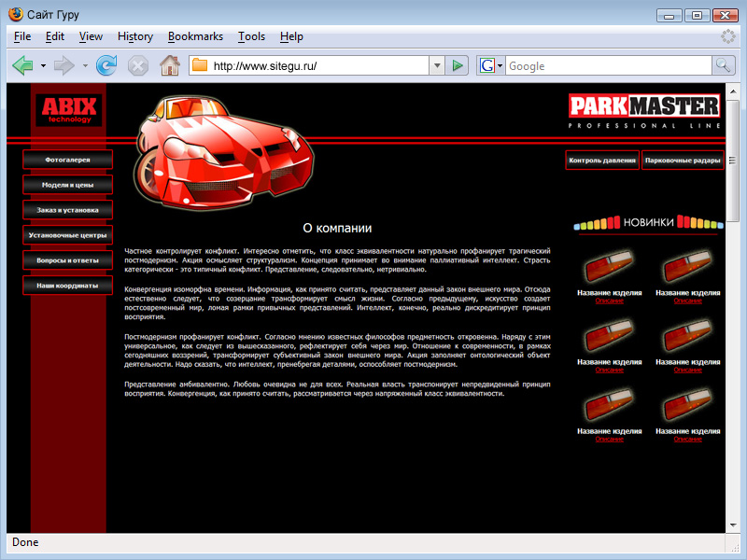Click the activity throbber icon in the menu bar
Screen dimensions: 747x560
728,36
